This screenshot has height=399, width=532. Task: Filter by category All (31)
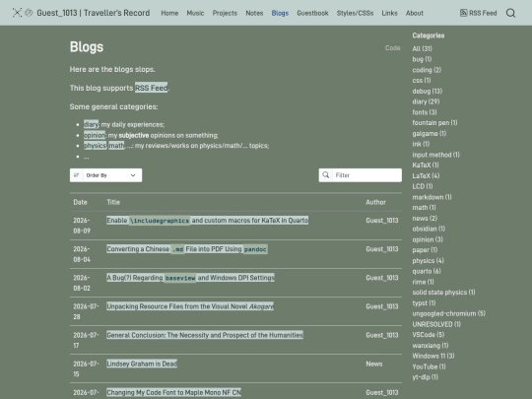pyautogui.click(x=422, y=48)
